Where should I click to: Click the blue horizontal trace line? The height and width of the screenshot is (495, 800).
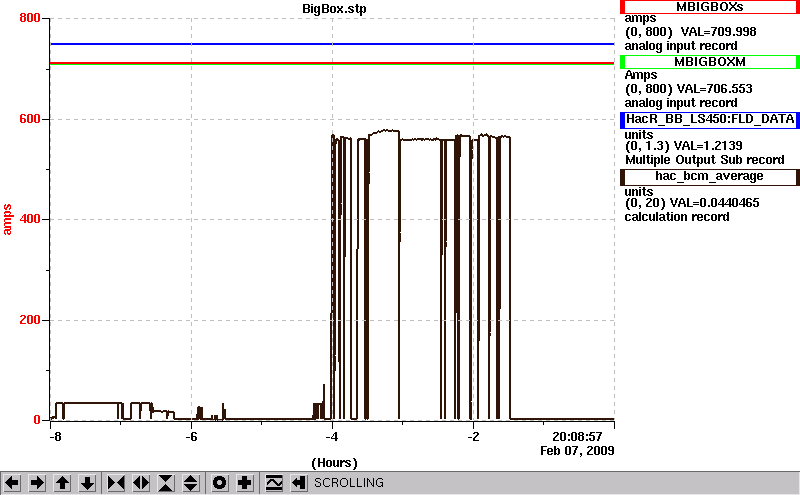coord(332,44)
